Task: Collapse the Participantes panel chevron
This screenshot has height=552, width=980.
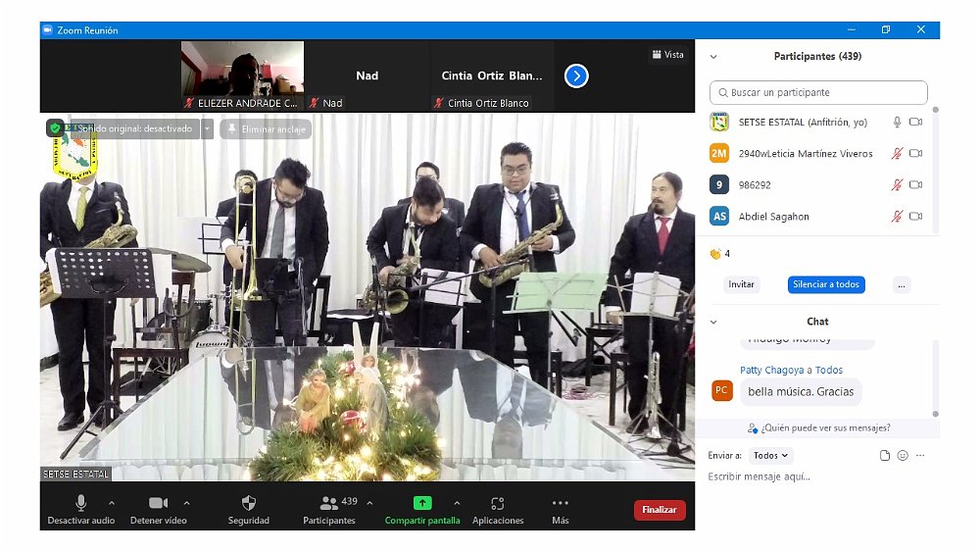Action: point(713,57)
